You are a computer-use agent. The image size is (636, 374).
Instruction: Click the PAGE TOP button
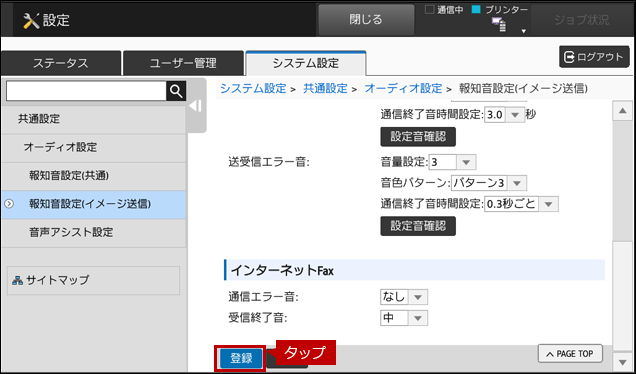[x=570, y=354]
